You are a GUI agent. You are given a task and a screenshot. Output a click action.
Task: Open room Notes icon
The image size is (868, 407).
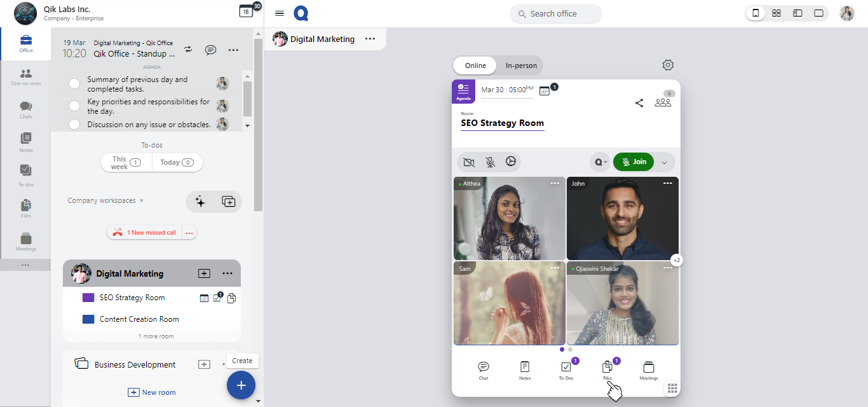524,369
